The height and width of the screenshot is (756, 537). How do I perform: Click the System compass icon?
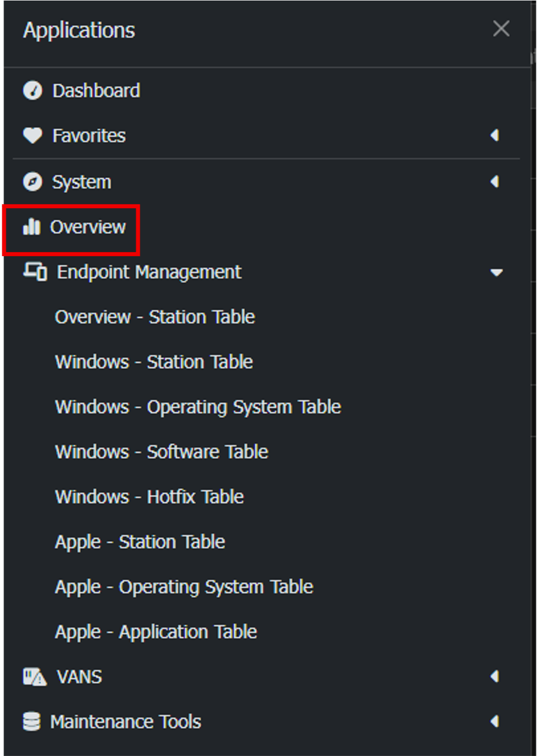pos(32,182)
